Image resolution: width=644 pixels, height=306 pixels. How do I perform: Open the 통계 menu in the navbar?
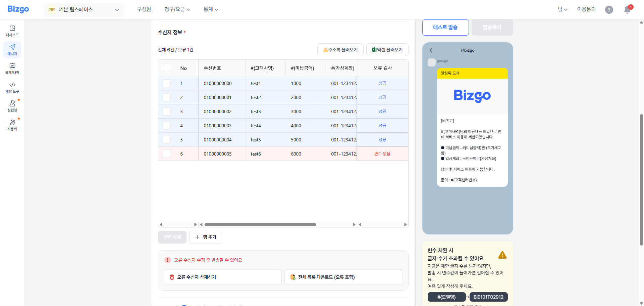click(x=210, y=9)
